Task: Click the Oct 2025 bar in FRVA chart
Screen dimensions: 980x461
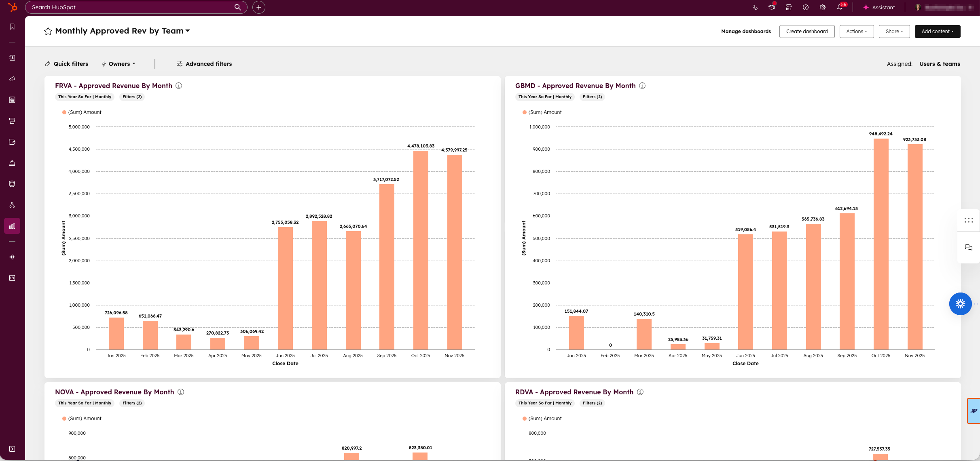Action: tap(421, 250)
